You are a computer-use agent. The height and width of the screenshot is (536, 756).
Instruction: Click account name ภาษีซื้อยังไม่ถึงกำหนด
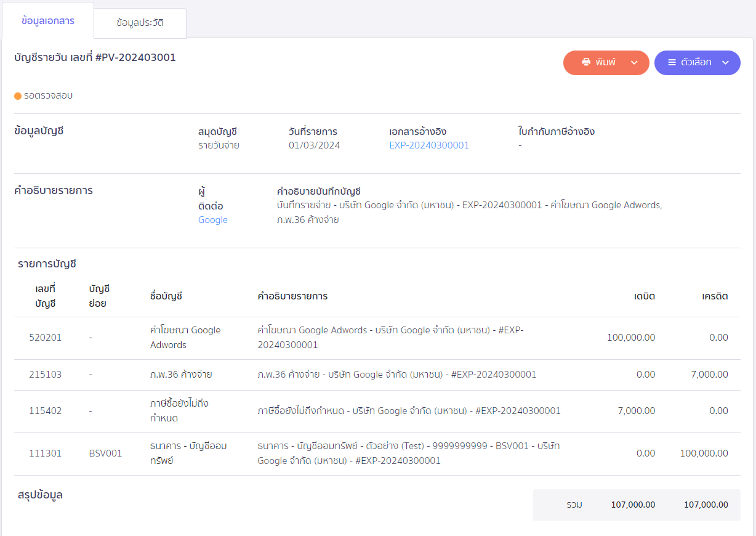coord(180,411)
